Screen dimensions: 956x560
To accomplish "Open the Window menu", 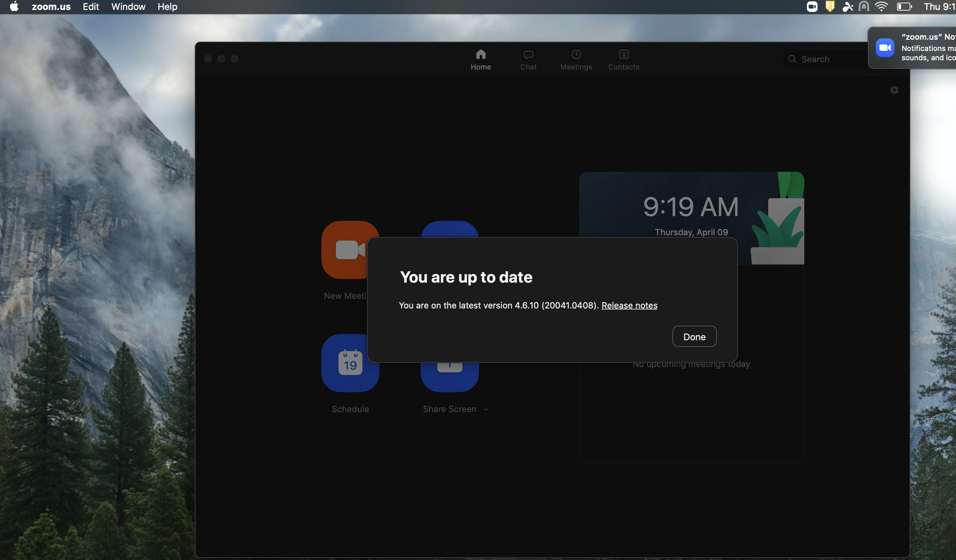I will click(x=128, y=7).
